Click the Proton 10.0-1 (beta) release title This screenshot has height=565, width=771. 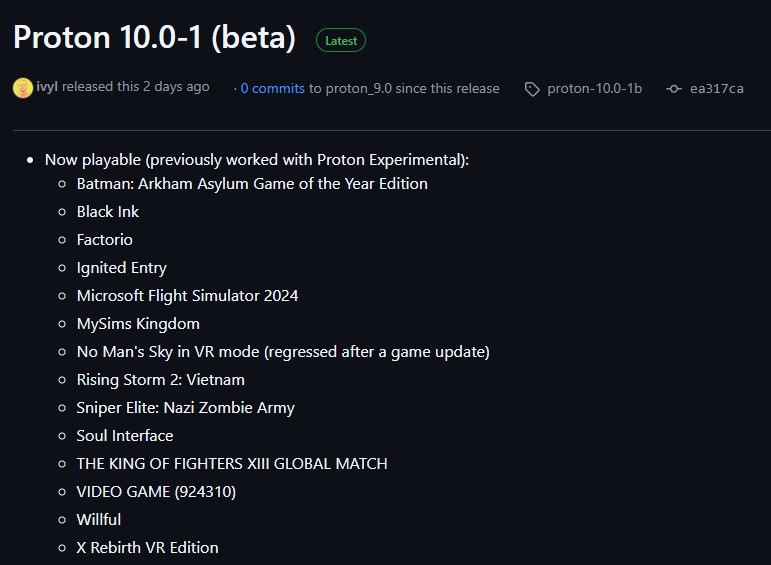click(x=154, y=38)
